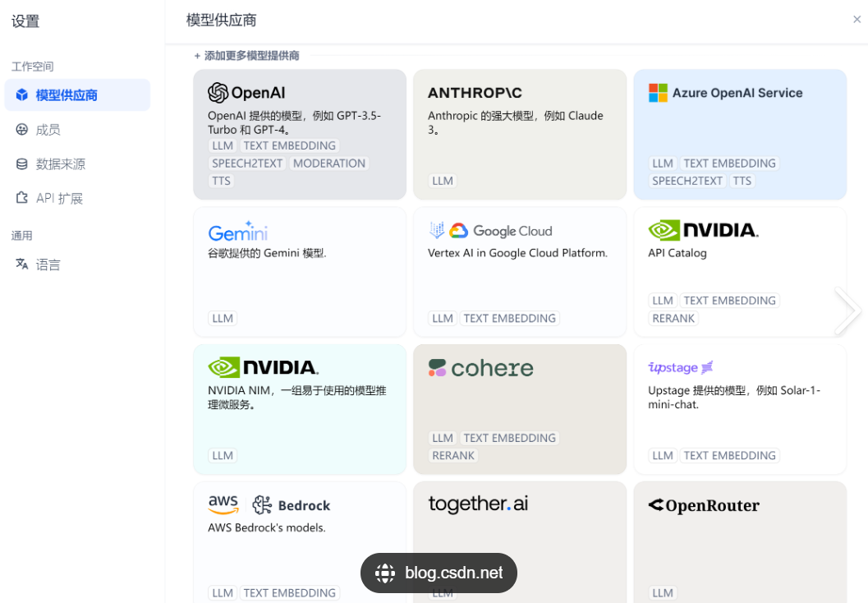Click the right arrow to see more providers
Screen dimensions: 868x603
tap(848, 311)
